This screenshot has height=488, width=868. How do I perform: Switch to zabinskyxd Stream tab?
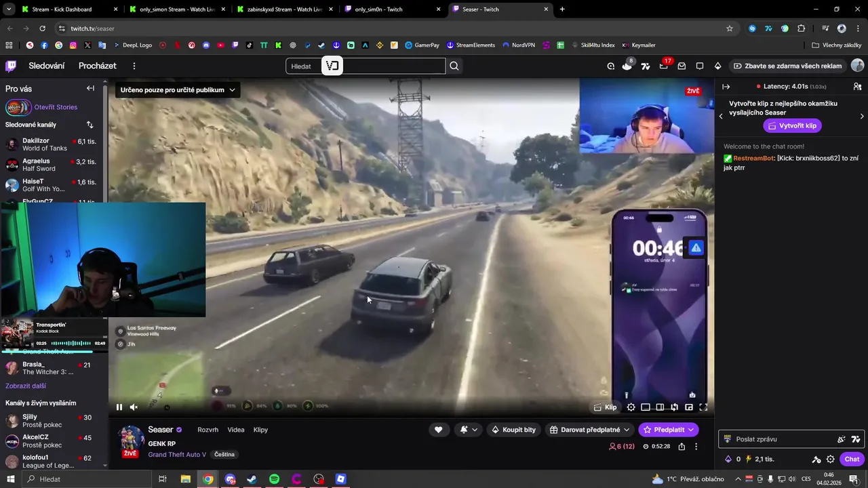click(284, 9)
